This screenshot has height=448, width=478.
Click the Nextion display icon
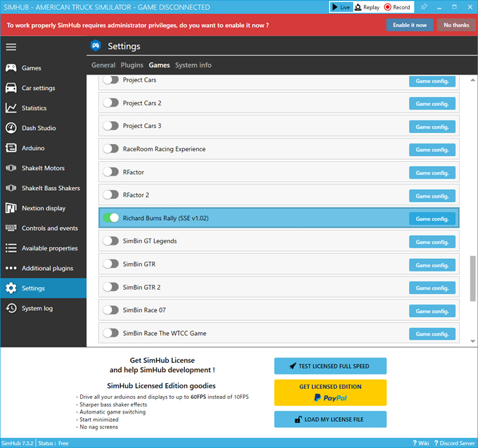(x=11, y=208)
